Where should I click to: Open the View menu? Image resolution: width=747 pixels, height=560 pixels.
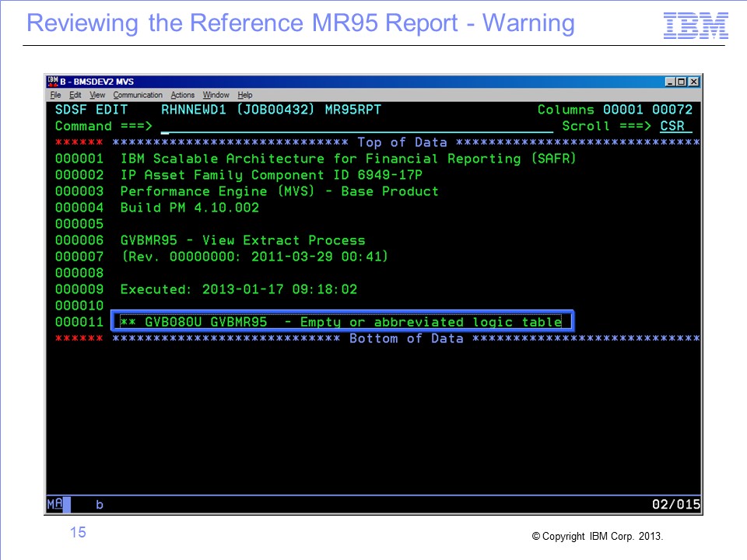pyautogui.click(x=97, y=95)
